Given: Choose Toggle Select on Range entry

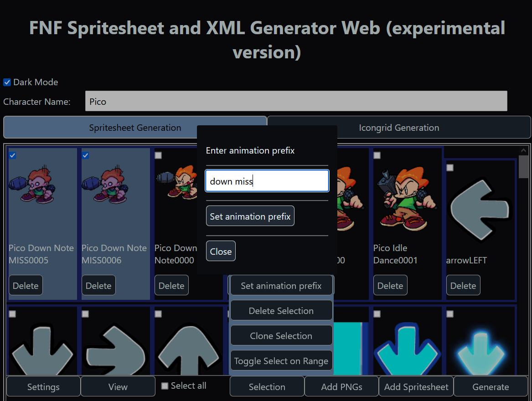Looking at the screenshot, I should [281, 360].
